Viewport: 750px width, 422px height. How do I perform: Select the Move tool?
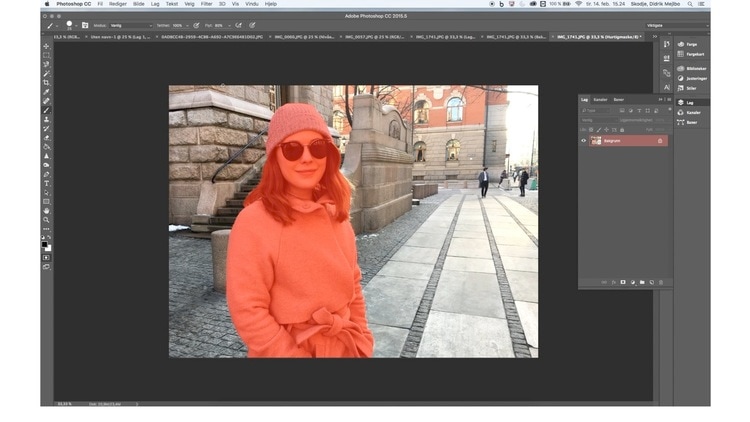click(46, 46)
